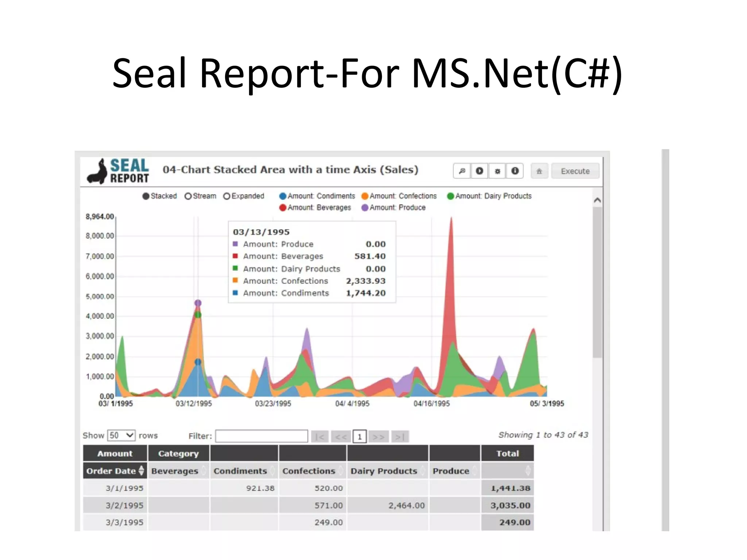Go to last page with >| button

coord(400,437)
